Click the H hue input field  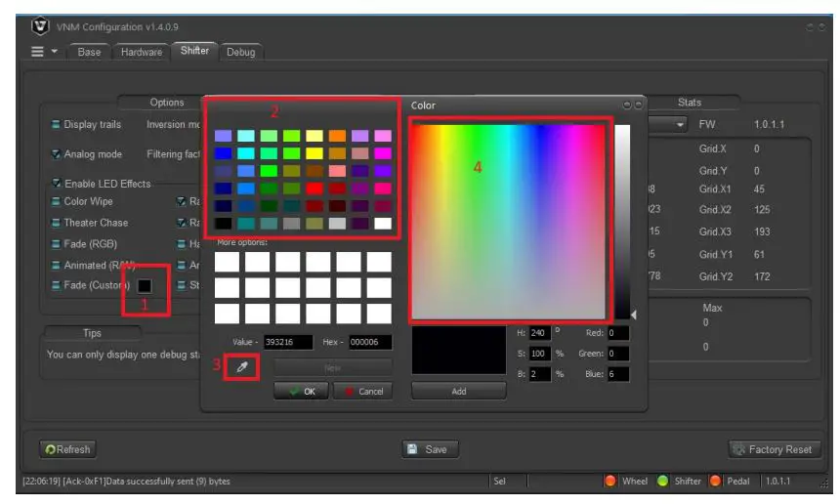click(539, 333)
